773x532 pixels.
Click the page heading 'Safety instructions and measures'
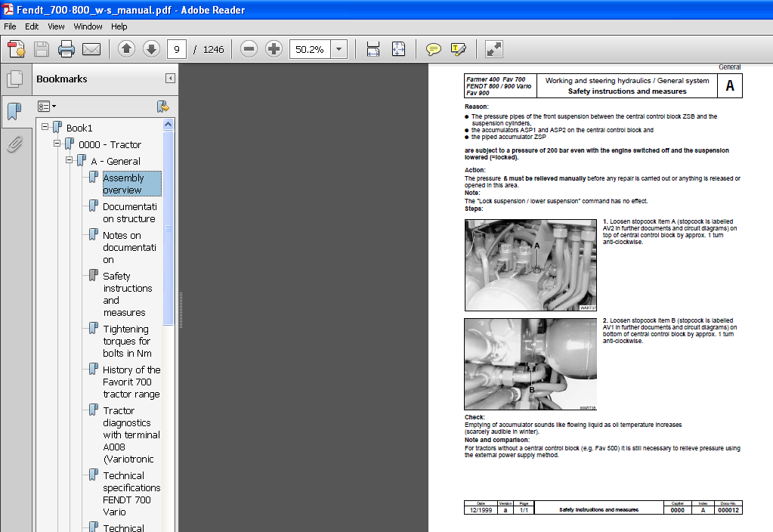click(627, 91)
